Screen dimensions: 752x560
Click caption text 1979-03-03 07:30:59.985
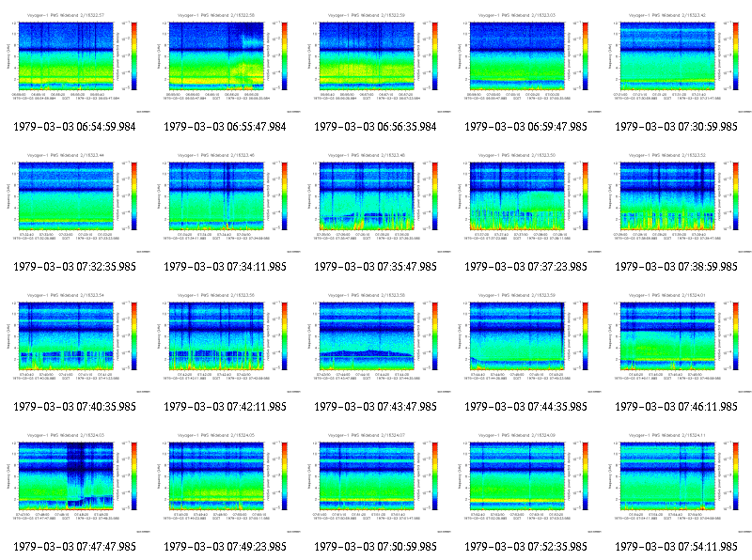pos(676,127)
